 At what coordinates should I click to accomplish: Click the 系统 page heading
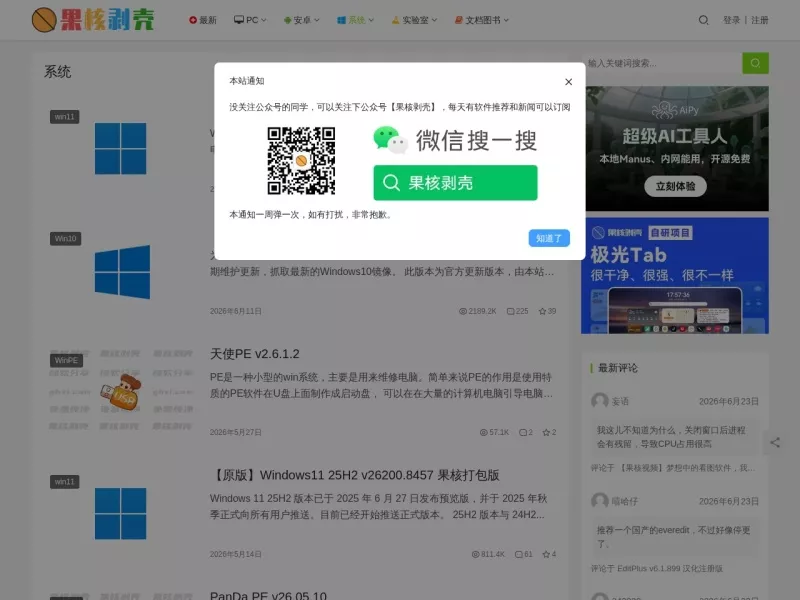tap(57, 72)
